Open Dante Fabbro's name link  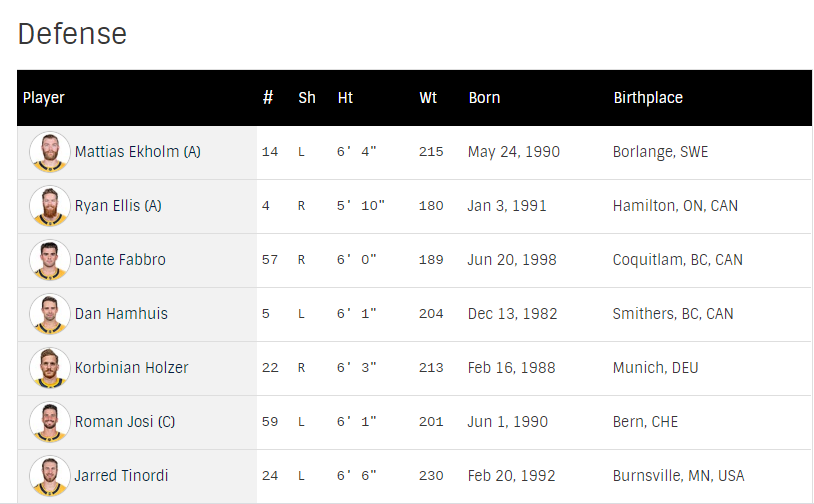click(120, 260)
